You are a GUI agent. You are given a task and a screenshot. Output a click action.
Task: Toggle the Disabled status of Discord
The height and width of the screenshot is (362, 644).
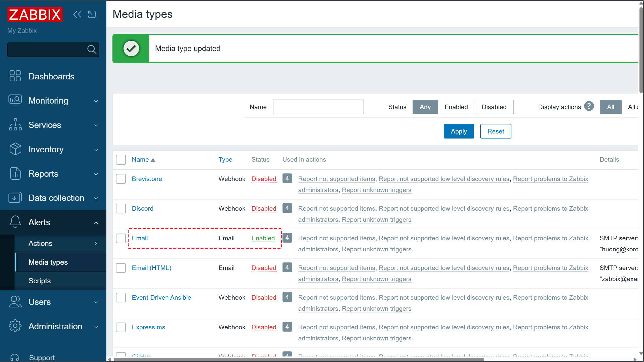point(264,208)
